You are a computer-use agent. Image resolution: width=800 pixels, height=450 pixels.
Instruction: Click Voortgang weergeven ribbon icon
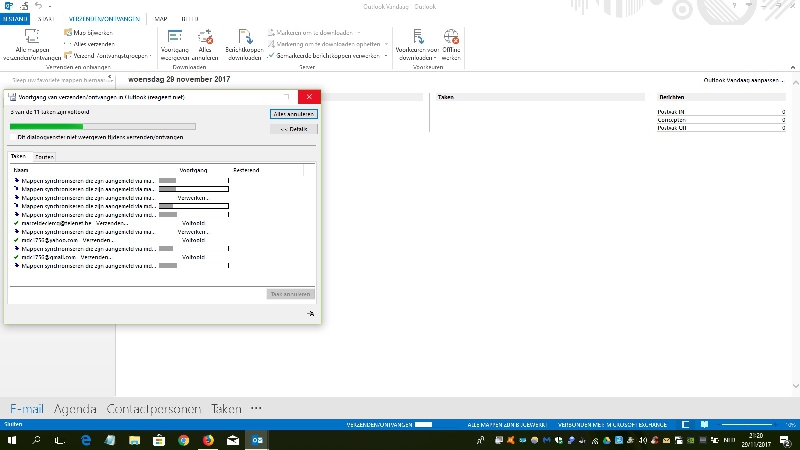click(174, 45)
